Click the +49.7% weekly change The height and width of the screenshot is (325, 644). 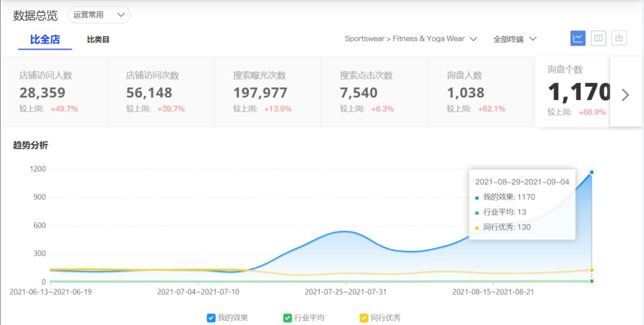click(64, 109)
